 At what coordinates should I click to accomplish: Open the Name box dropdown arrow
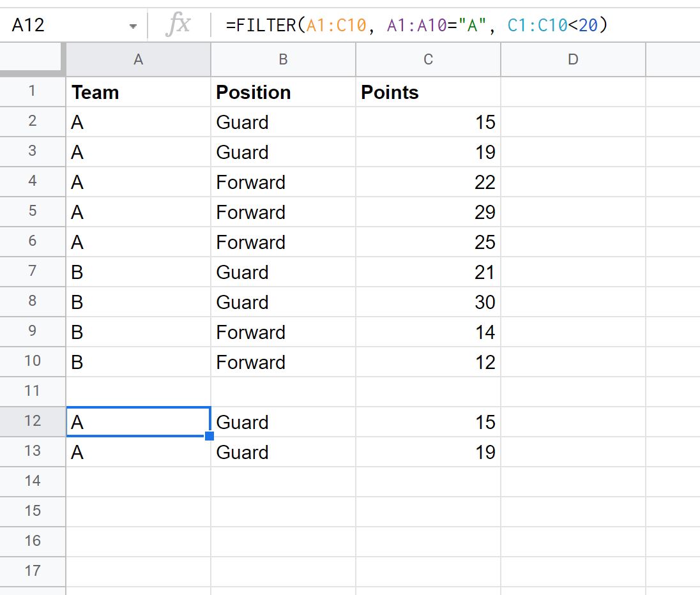133,26
